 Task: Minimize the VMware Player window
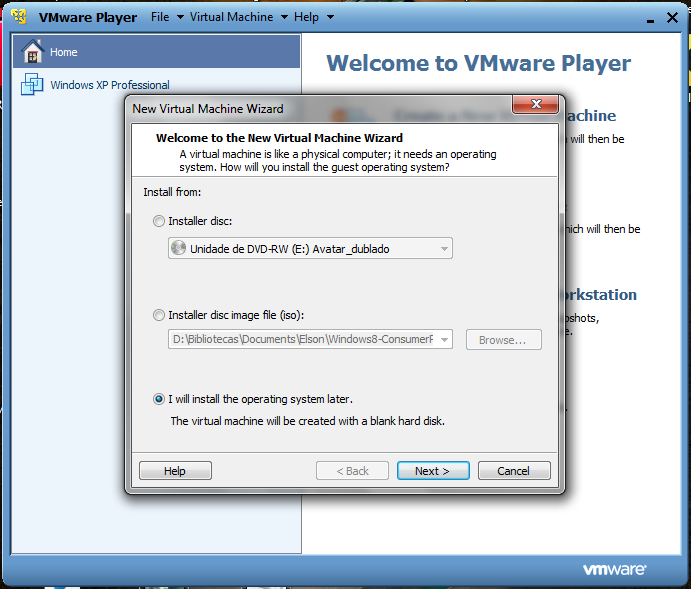click(x=650, y=20)
